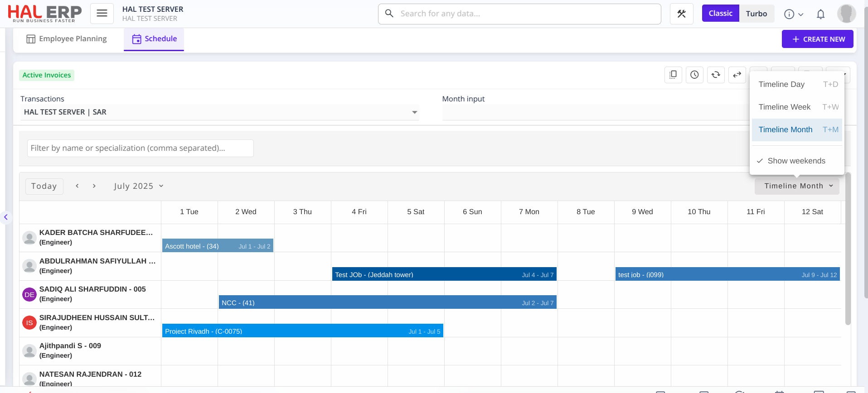
Task: Switch to Turbo mode
Action: [756, 14]
